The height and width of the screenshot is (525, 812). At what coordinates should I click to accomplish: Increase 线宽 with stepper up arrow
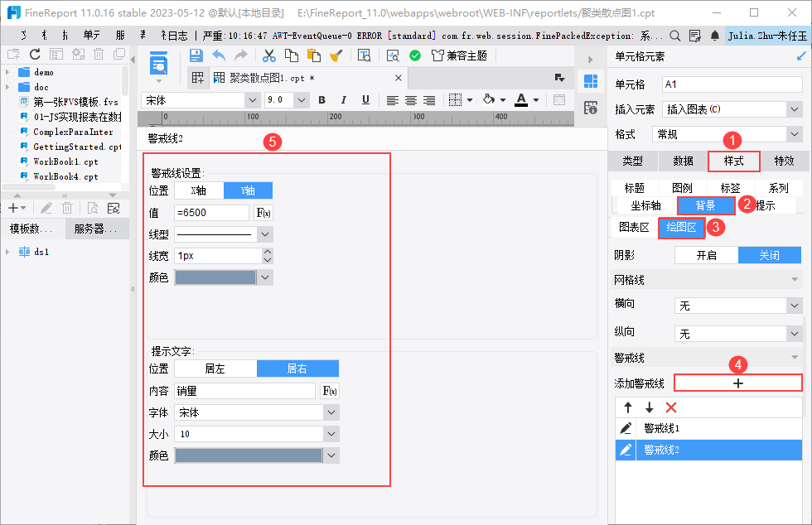click(x=267, y=252)
